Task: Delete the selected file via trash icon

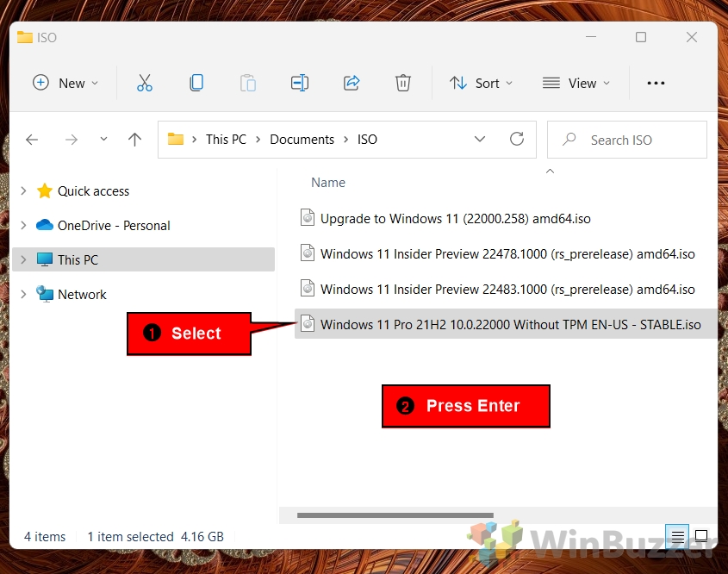Action: [402, 83]
